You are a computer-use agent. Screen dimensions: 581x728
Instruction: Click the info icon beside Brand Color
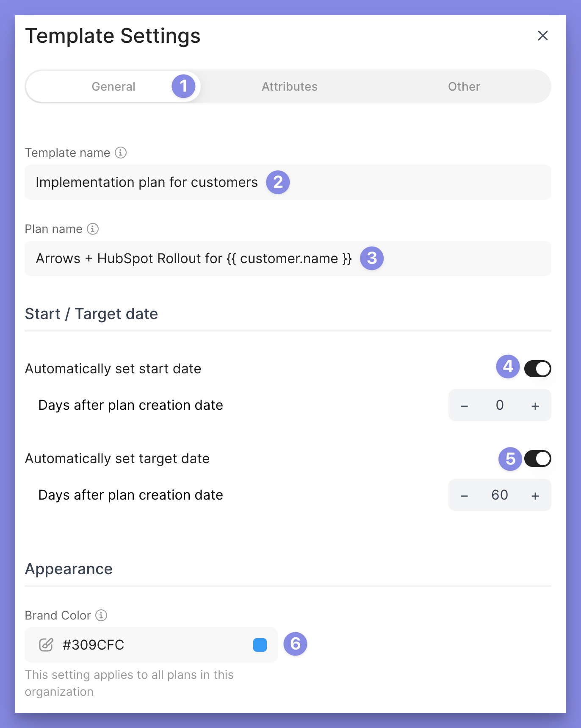[x=101, y=615]
